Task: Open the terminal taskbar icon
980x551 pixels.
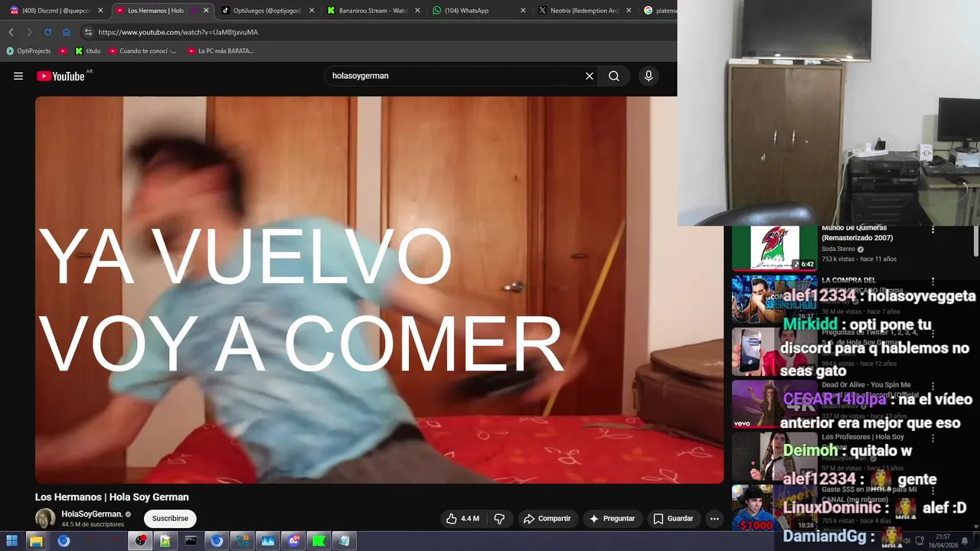Action: (191, 541)
